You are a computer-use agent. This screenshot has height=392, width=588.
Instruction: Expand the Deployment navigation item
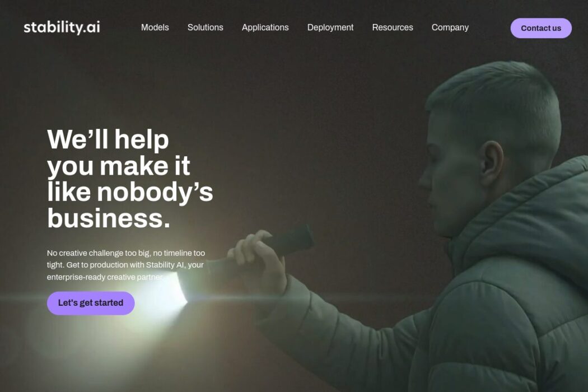(x=330, y=28)
